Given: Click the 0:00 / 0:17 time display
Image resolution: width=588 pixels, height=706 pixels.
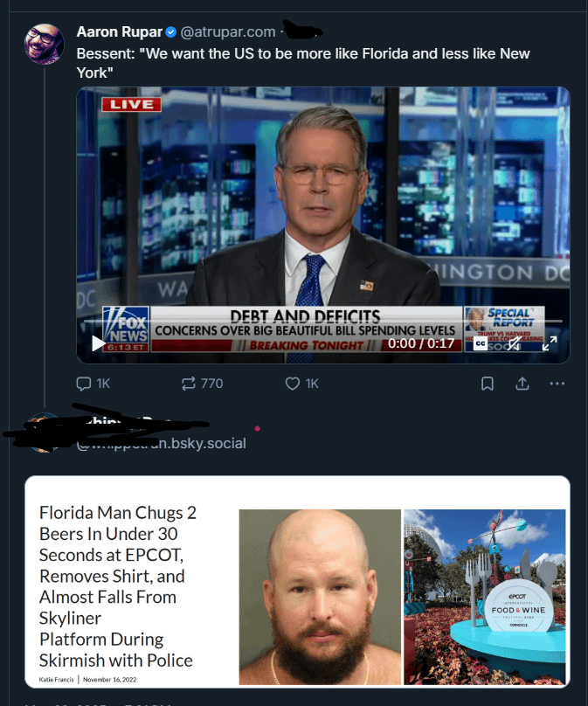Looking at the screenshot, I should (421, 343).
